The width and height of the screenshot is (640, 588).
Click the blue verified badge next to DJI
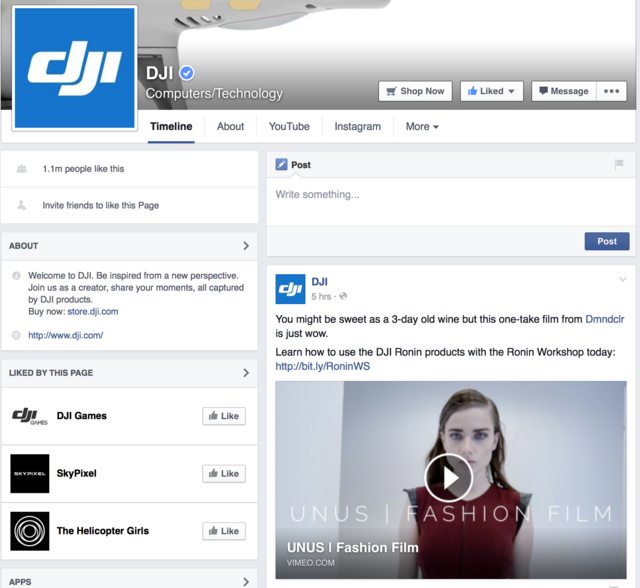(187, 73)
